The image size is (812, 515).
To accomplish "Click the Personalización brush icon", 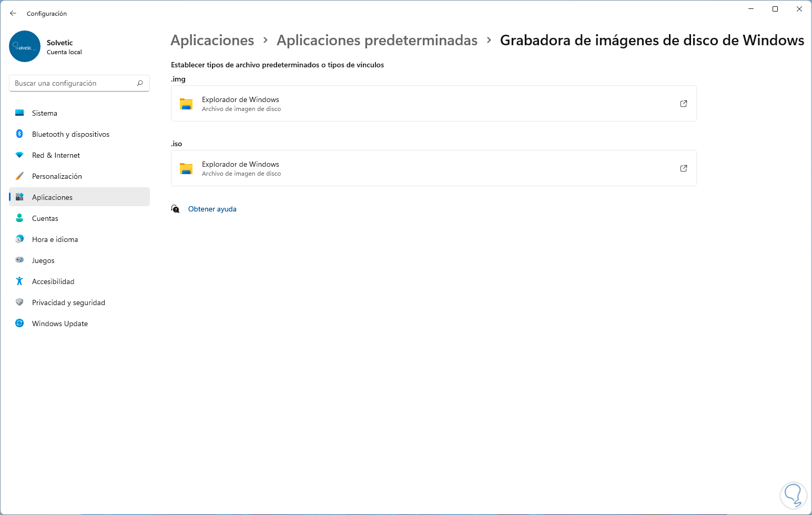I will click(19, 176).
